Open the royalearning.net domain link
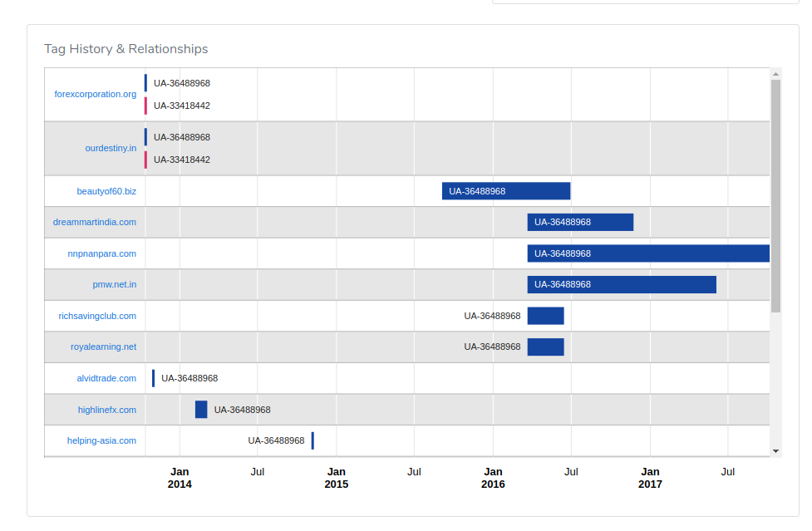 pos(104,347)
